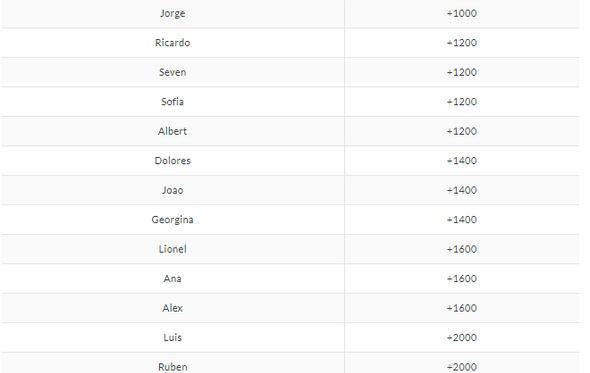Click the name Joao
Image resolution: width=590 pixels, height=373 pixels.
[172, 190]
